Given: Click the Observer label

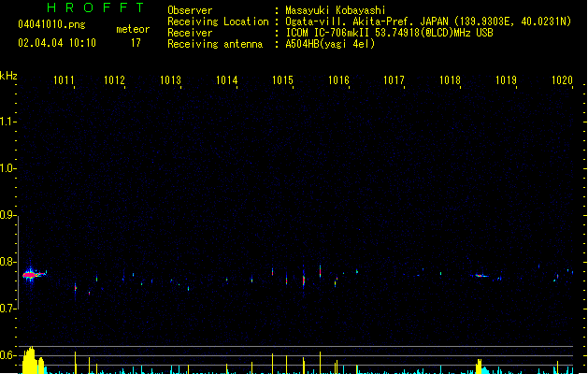Looking at the screenshot, I should 190,10.
